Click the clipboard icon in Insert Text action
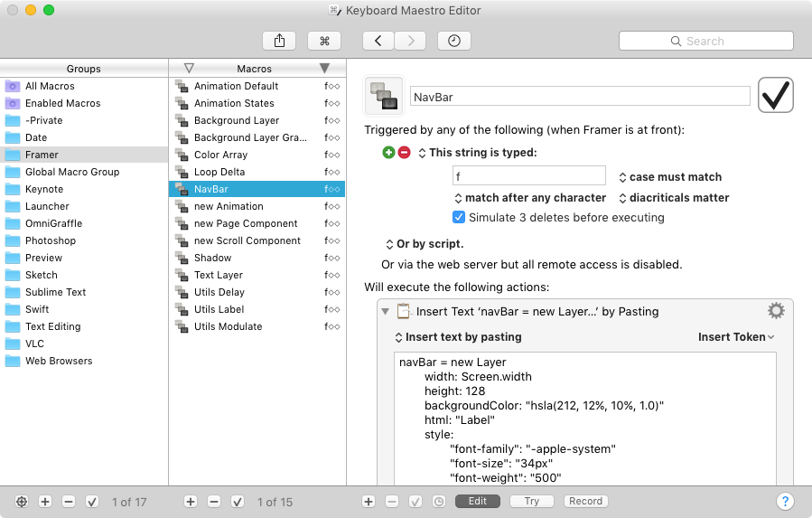Viewport: 812px width, 518px height. tap(404, 311)
